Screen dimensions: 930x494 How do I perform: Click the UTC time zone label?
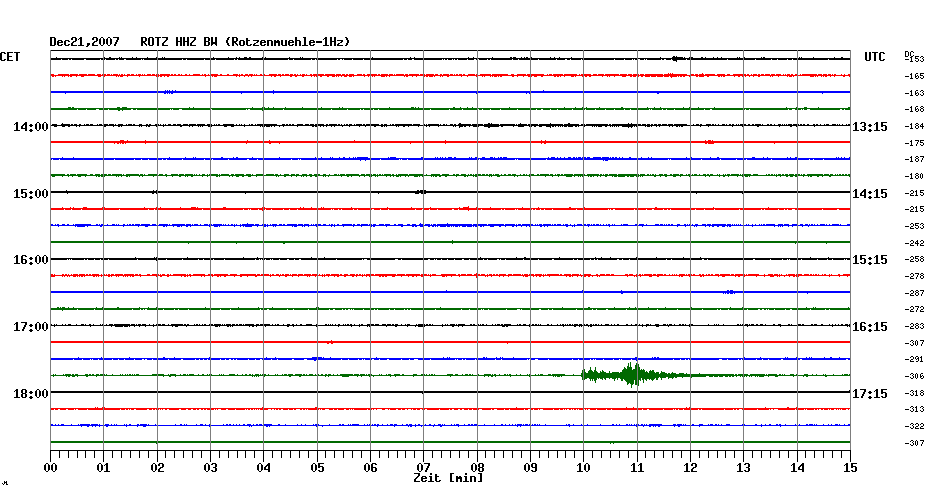point(874,57)
